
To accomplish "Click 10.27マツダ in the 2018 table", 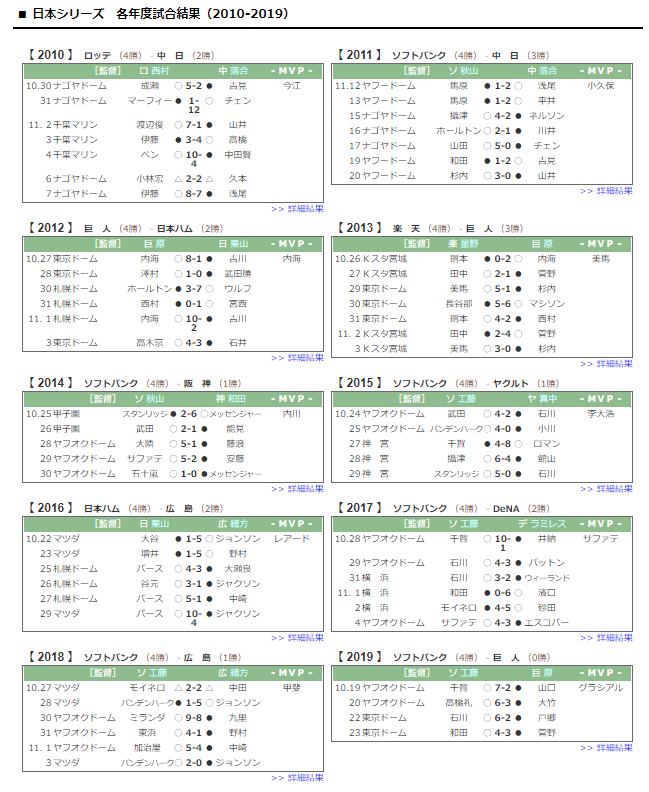I will point(53,687).
